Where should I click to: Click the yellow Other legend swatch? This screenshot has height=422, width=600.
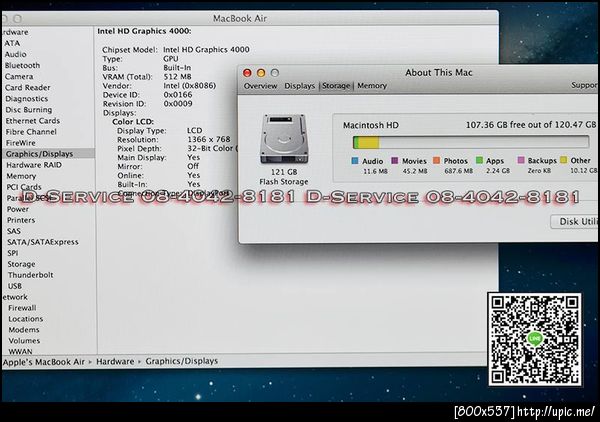pyautogui.click(x=564, y=160)
